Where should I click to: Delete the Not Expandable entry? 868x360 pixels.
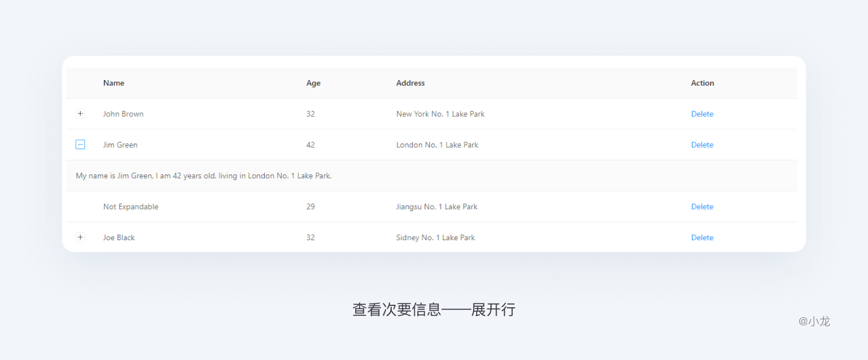click(702, 207)
